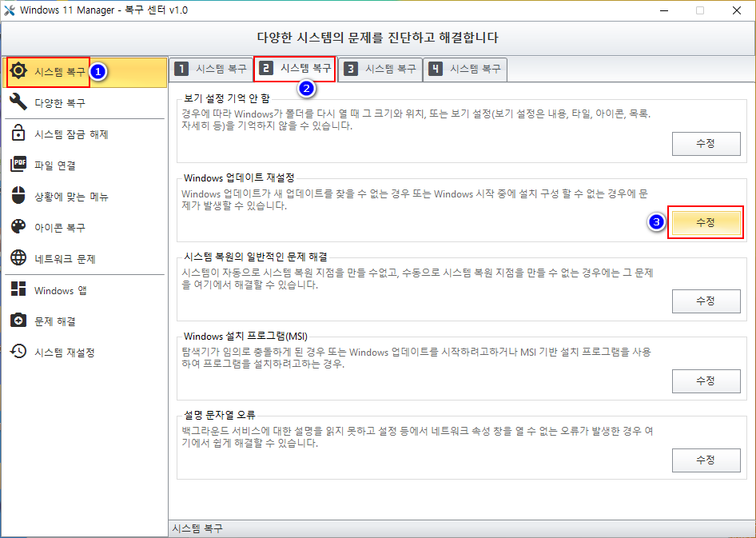The height and width of the screenshot is (538, 756).
Task: Click the number 1 tab icon
Action: [181, 69]
